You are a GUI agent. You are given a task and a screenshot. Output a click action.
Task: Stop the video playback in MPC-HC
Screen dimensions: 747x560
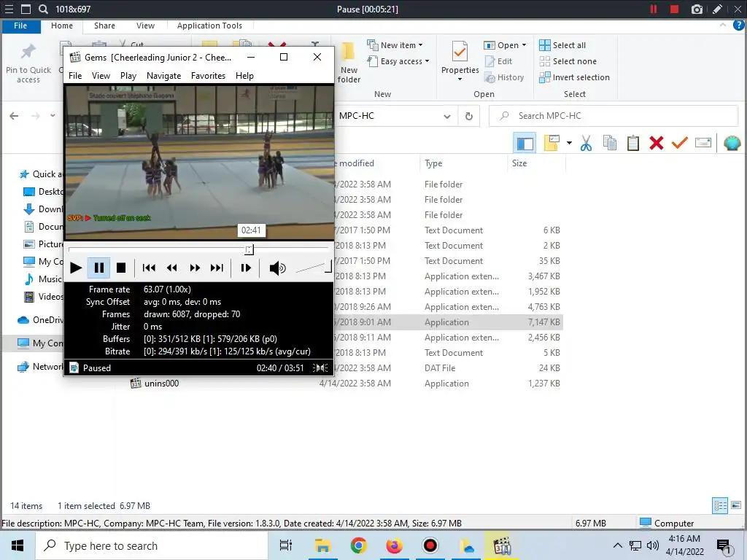tap(121, 268)
